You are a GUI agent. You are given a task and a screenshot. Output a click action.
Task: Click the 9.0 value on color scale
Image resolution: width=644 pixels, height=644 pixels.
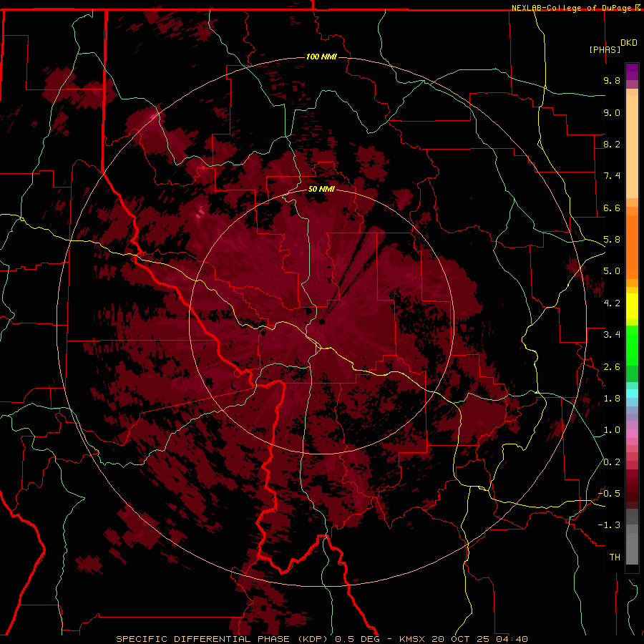click(x=612, y=112)
